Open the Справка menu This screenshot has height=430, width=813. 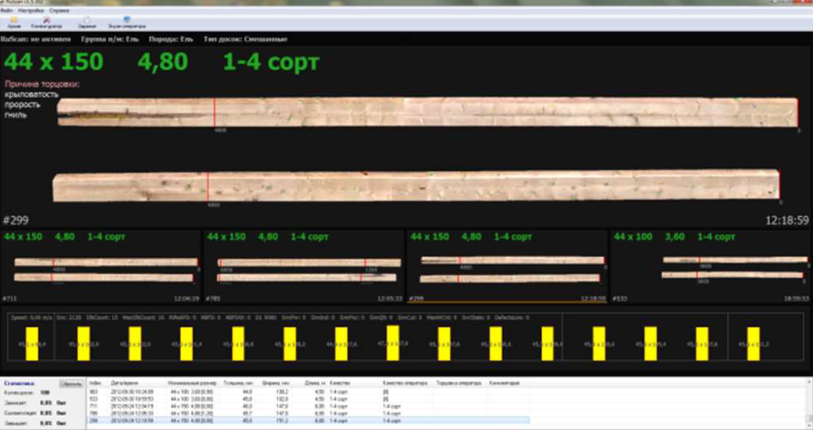tap(61, 10)
